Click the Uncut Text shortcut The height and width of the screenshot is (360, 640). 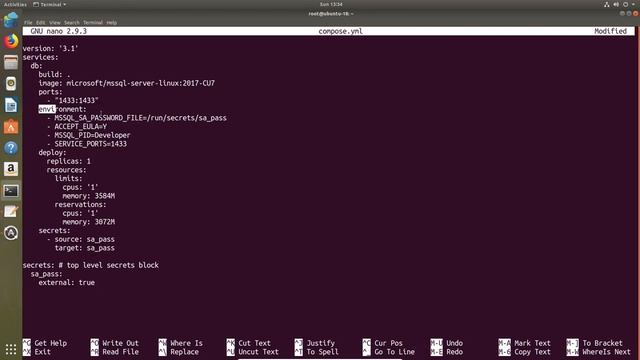tap(253, 352)
